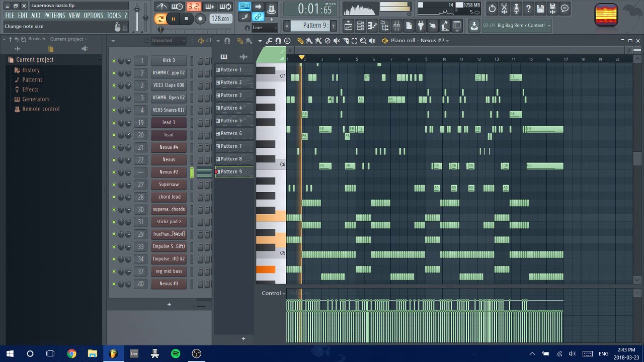Screen dimensions: 644x362
Task: Mute the Nexus #3 channel green light
Action: click(114, 284)
